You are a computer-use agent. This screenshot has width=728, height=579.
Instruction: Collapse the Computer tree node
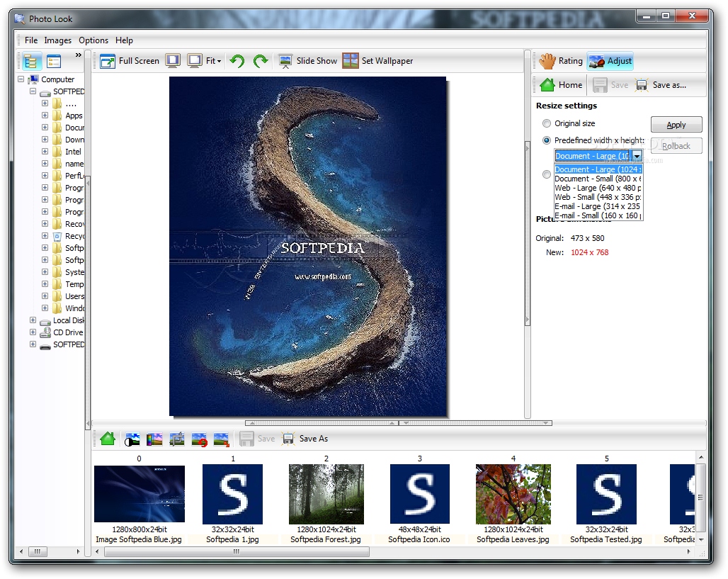[21, 79]
